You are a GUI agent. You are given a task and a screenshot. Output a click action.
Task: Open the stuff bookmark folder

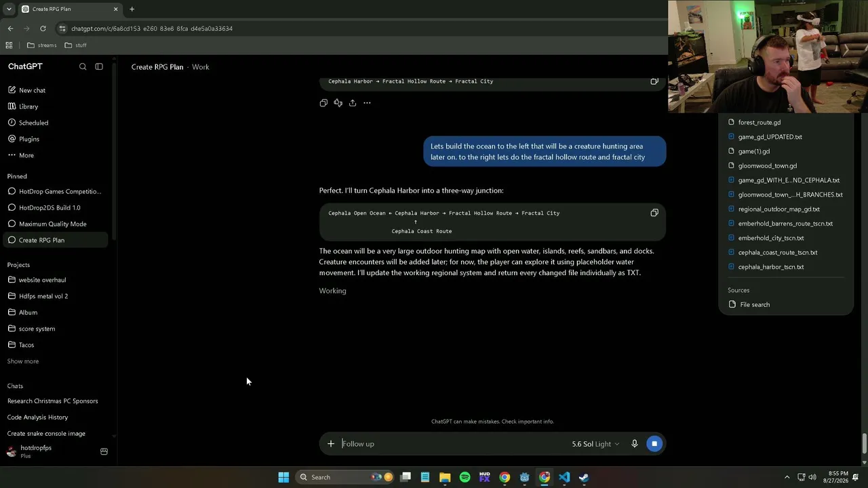[76, 45]
